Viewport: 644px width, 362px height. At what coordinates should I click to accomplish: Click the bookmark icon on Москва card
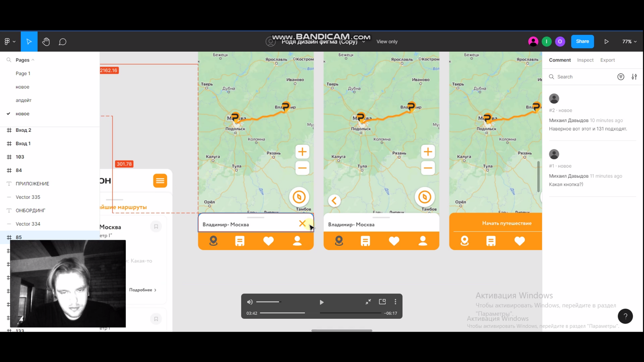coord(156,226)
